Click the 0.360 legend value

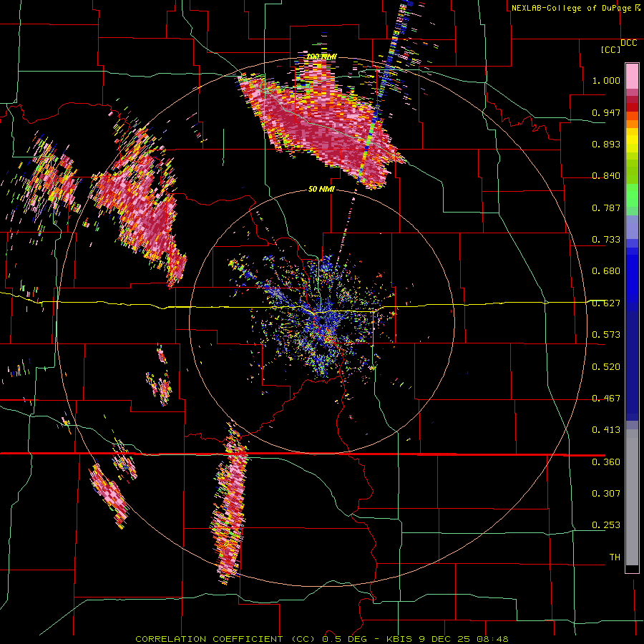[x=606, y=462]
